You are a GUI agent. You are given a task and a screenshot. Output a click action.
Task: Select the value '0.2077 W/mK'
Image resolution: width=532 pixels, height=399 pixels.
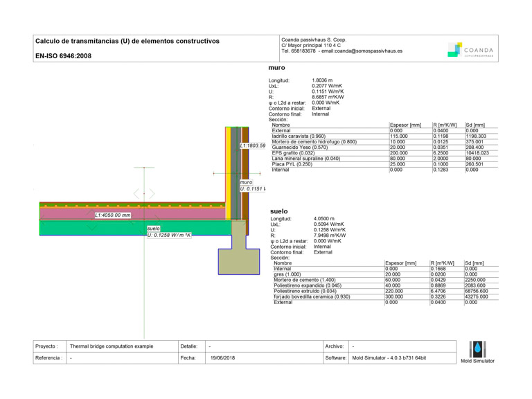coord(327,86)
